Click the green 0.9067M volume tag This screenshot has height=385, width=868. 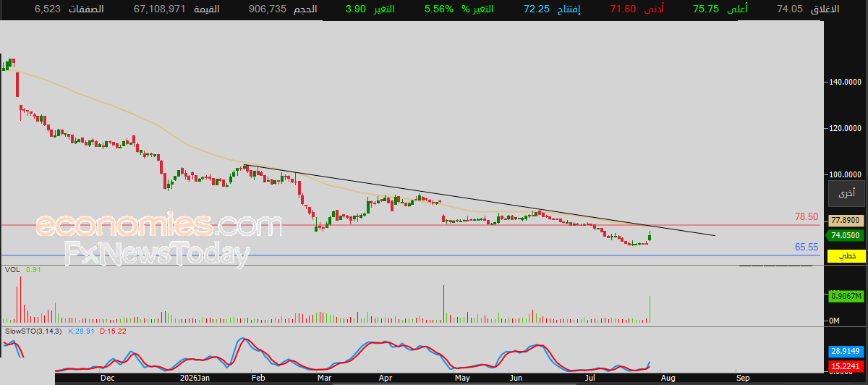pyautogui.click(x=845, y=296)
